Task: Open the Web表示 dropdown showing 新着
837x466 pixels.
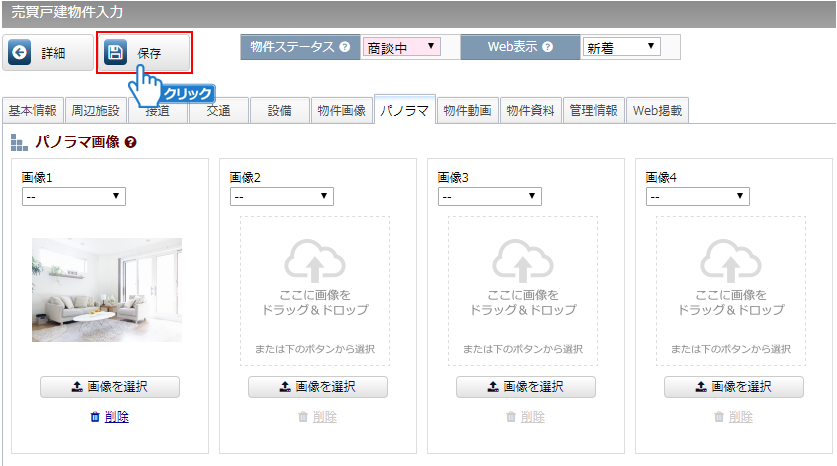Action: (621, 47)
